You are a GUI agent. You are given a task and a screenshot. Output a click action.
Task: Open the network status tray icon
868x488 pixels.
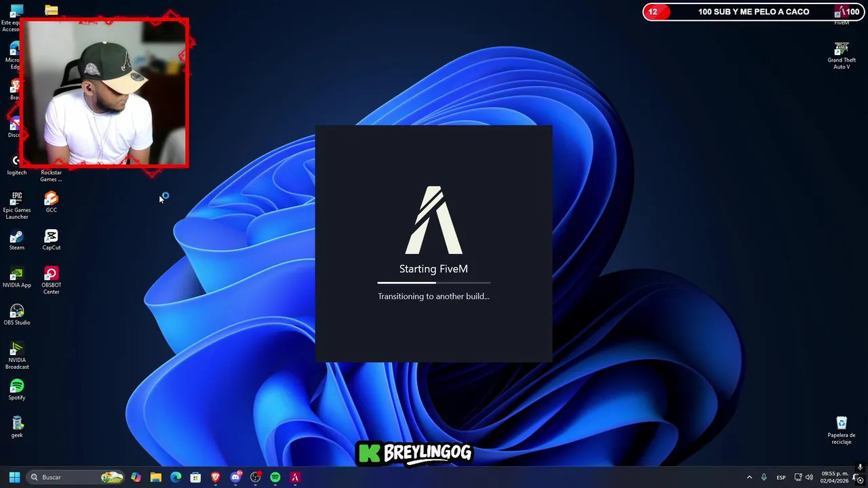[798, 477]
